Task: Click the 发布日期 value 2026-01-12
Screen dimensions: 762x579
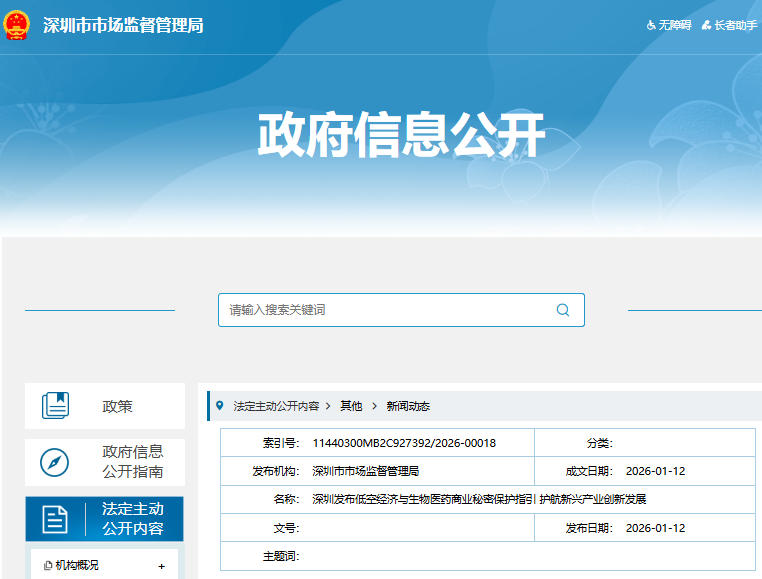Action: (655, 528)
